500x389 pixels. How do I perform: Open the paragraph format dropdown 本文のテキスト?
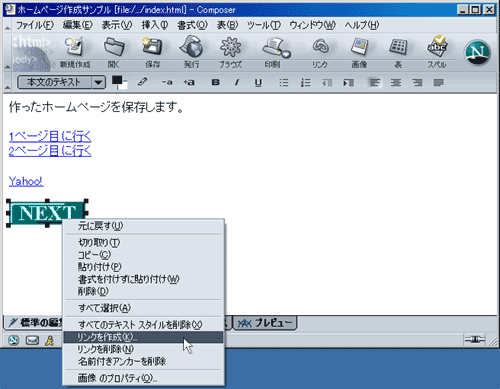coord(61,82)
